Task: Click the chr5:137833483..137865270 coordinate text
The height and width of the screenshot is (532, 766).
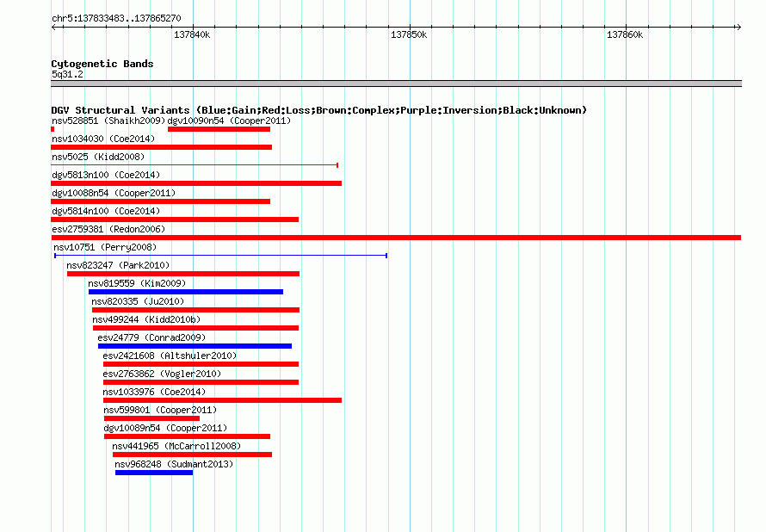Action: (116, 19)
